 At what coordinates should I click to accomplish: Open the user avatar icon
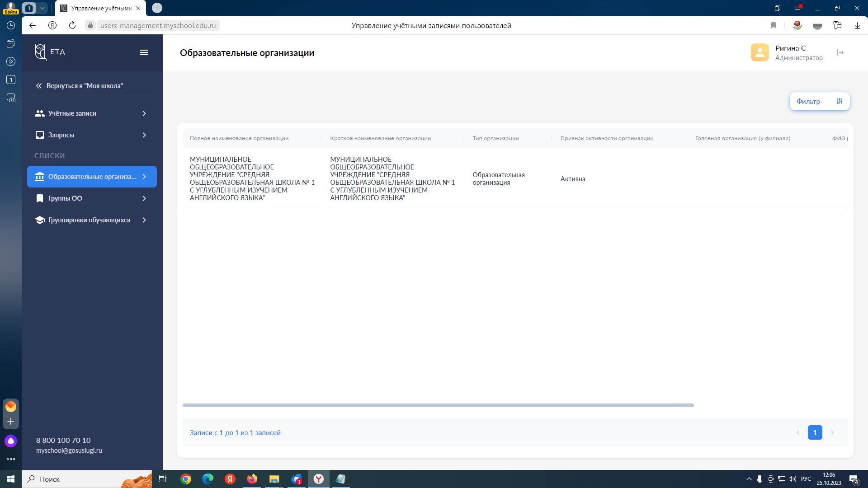click(x=759, y=52)
